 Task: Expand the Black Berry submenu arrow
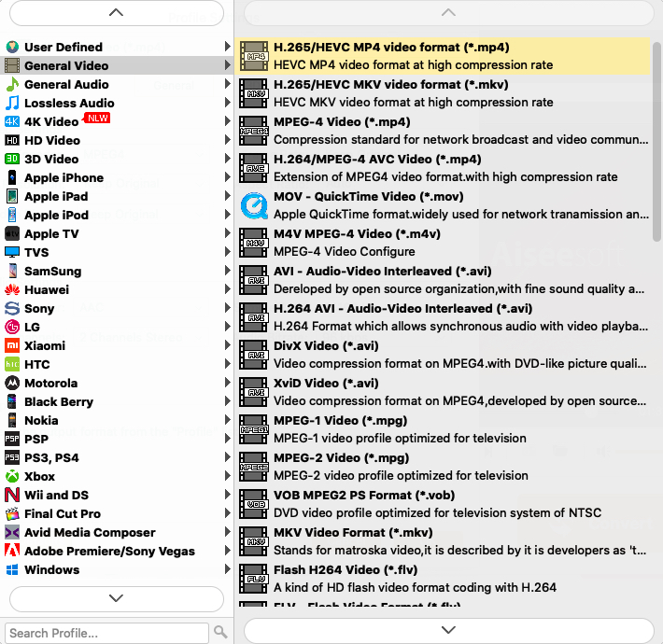[x=228, y=401]
